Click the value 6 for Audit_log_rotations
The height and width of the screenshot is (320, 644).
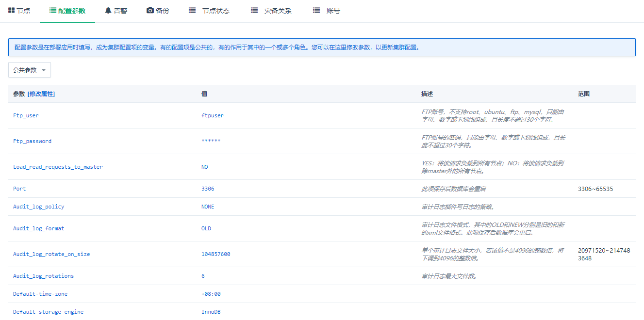203,276
